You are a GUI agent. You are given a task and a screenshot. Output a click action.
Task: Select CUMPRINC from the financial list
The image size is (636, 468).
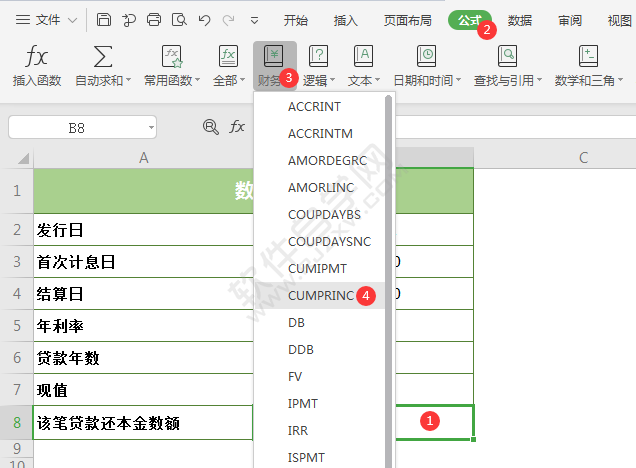coord(320,296)
